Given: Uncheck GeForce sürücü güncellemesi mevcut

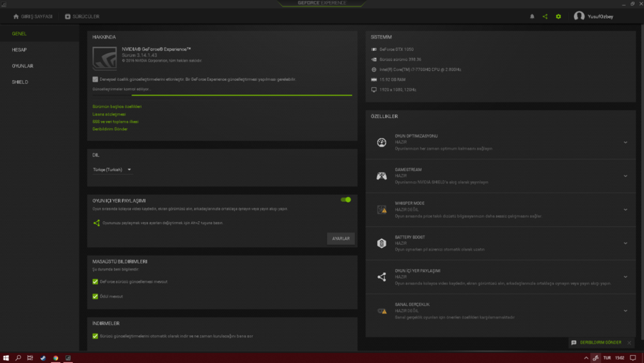Looking at the screenshot, I should [x=95, y=281].
